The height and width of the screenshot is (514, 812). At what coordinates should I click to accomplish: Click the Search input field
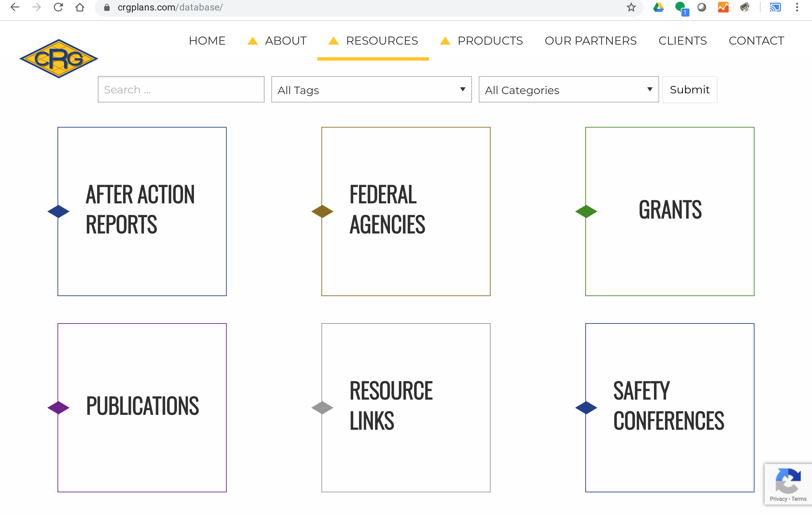point(181,90)
